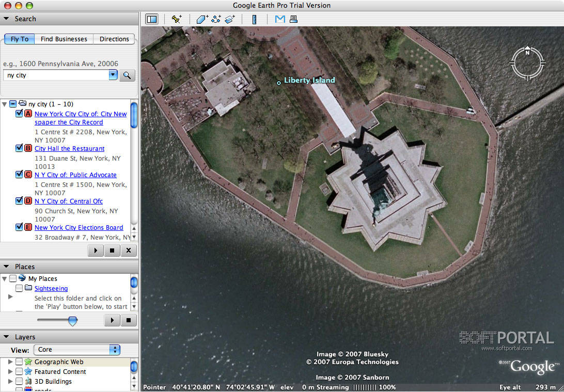
Task: Collapse the ny city results tree
Action: [4, 104]
